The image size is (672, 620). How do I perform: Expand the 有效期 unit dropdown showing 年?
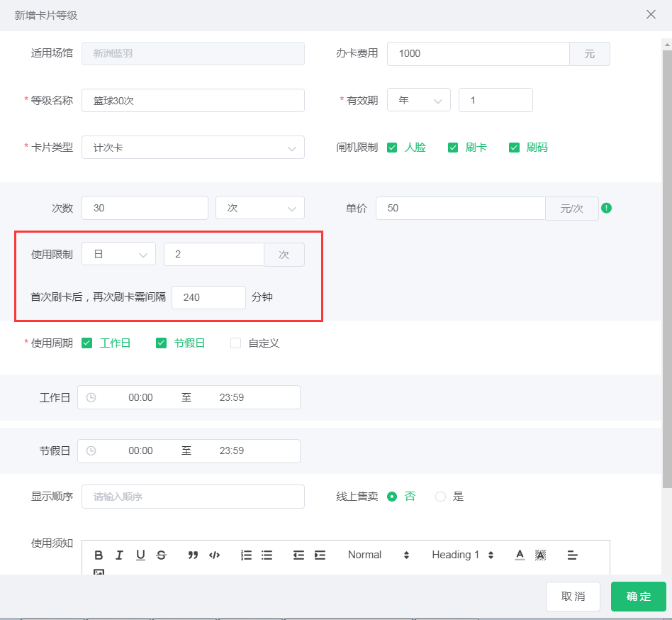418,100
